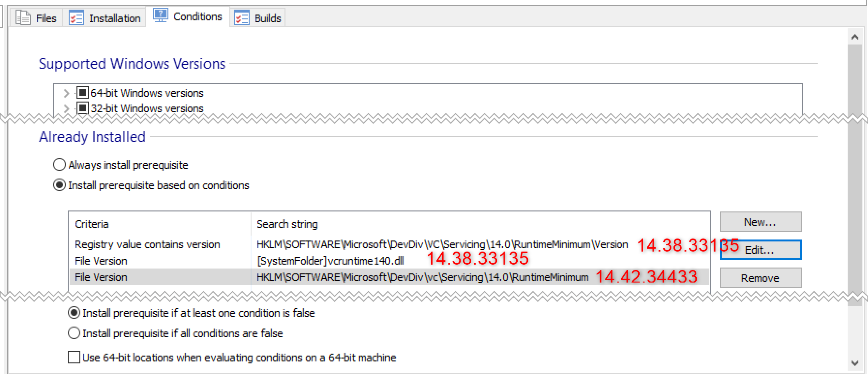This screenshot has width=868, height=374.
Task: Select the Registry value contains version row
Action: pyautogui.click(x=147, y=245)
